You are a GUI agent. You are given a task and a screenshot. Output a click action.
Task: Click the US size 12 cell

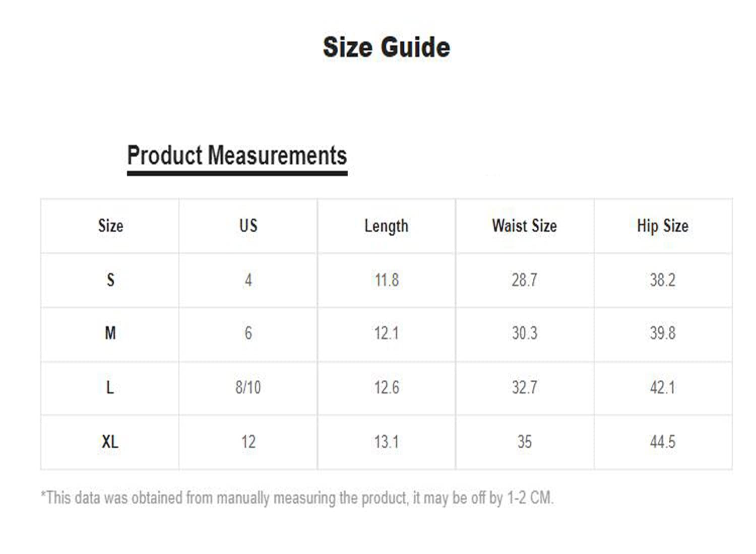tap(248, 442)
